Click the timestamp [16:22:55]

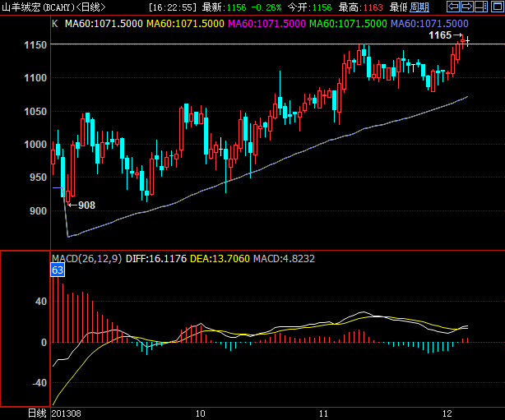tap(173, 7)
